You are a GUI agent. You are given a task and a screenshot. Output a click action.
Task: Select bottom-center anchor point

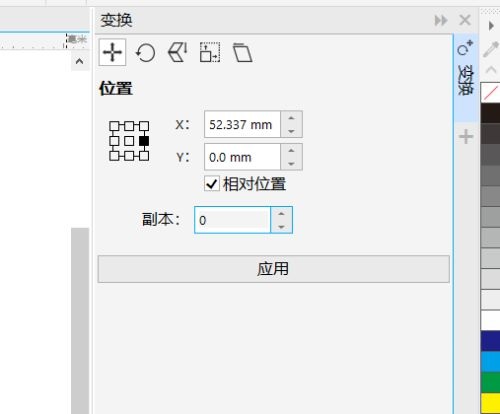[129, 156]
